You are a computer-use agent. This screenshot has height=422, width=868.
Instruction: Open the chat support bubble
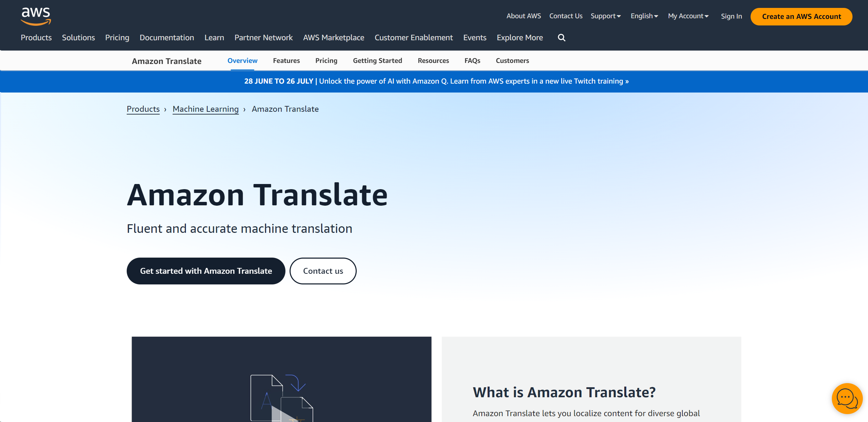click(x=847, y=398)
